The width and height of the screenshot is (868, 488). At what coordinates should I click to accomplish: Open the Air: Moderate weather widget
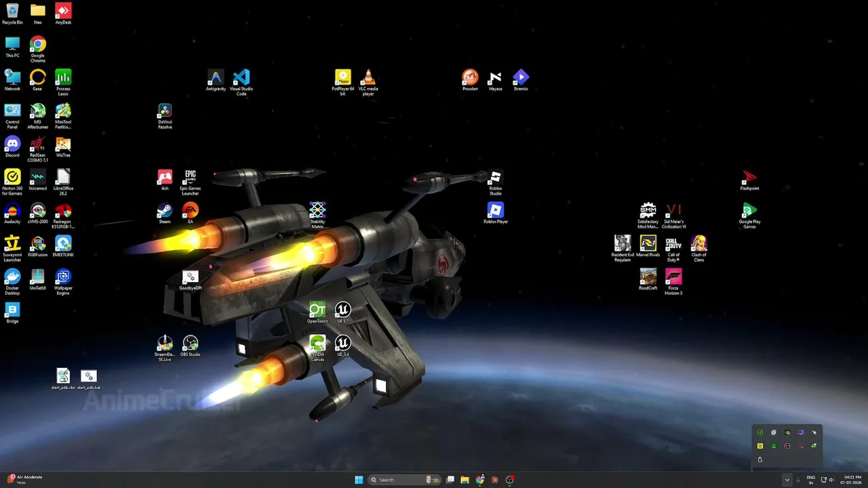pos(24,480)
